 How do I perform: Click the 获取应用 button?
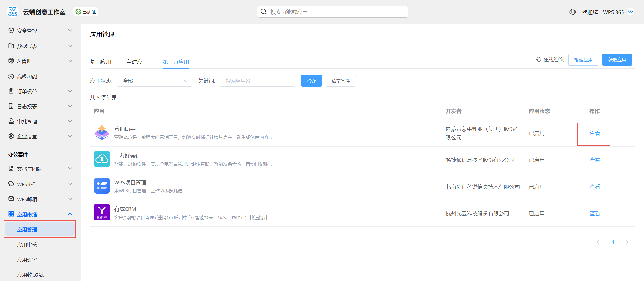click(x=617, y=60)
